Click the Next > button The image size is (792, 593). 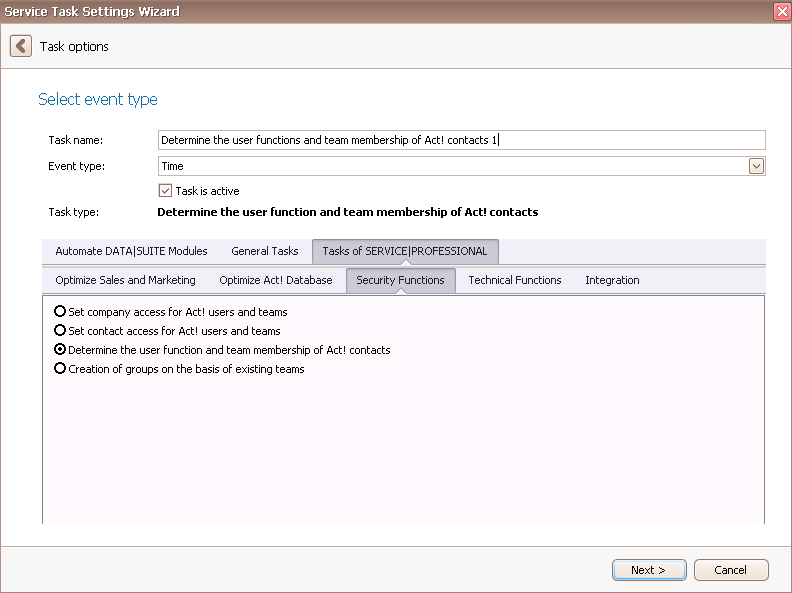[649, 570]
